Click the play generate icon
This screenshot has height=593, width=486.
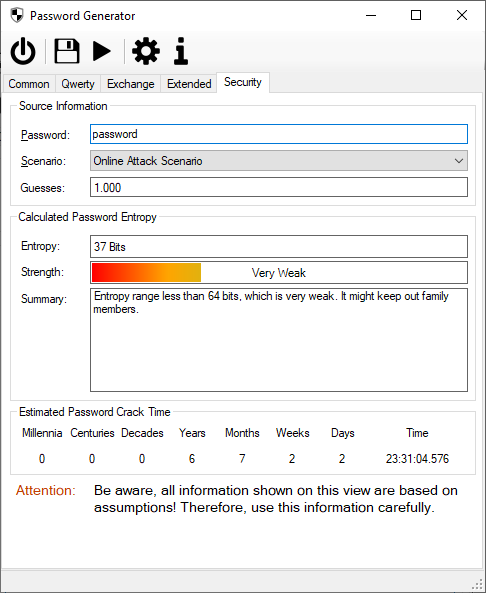(102, 51)
